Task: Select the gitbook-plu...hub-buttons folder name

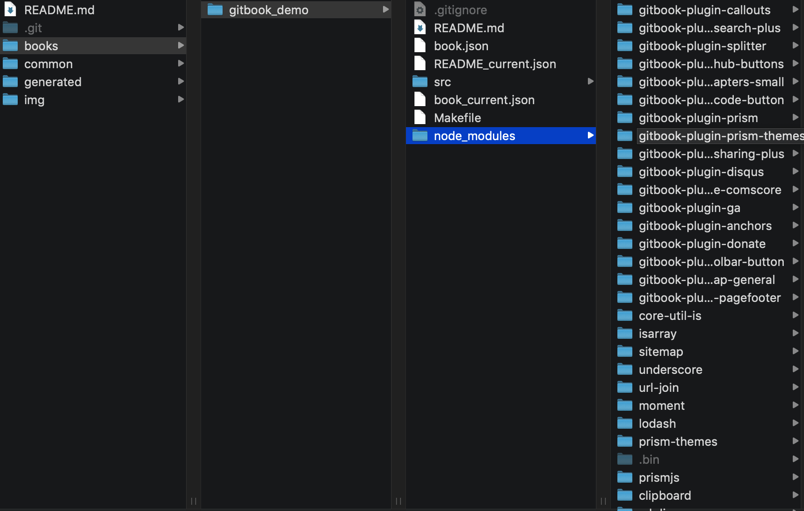Action: click(711, 64)
